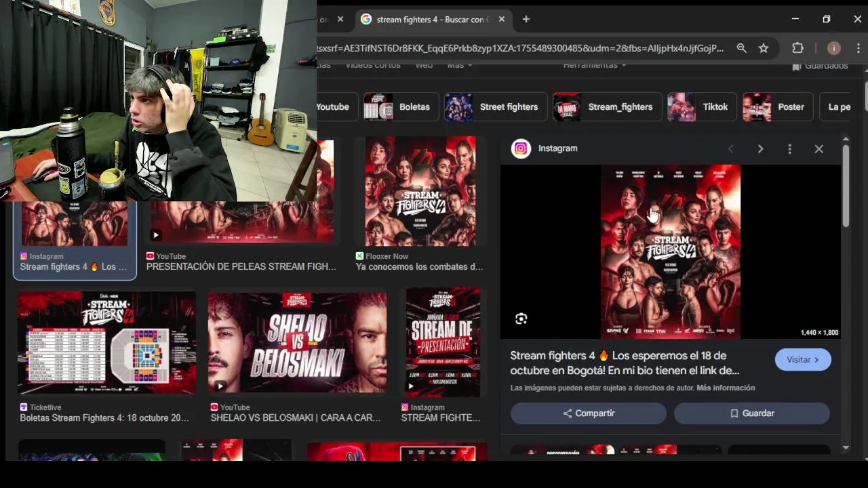This screenshot has height=488, width=868.
Task: Click play icon on the SHELAO VS BELOSMAKI thumbnail
Action: tap(220, 386)
